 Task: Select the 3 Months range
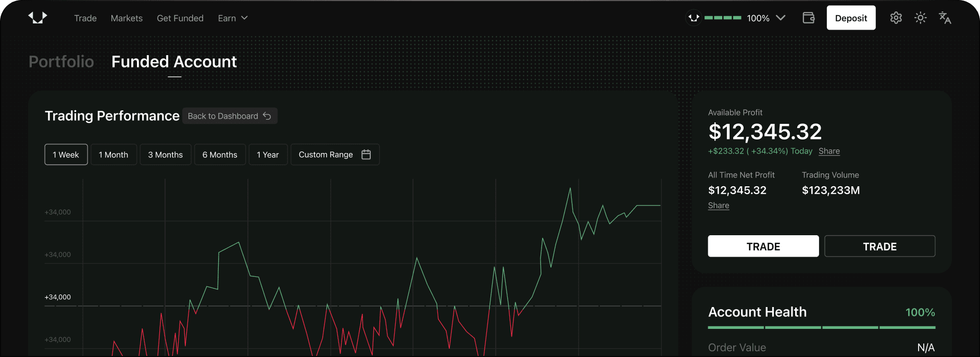coord(166,155)
